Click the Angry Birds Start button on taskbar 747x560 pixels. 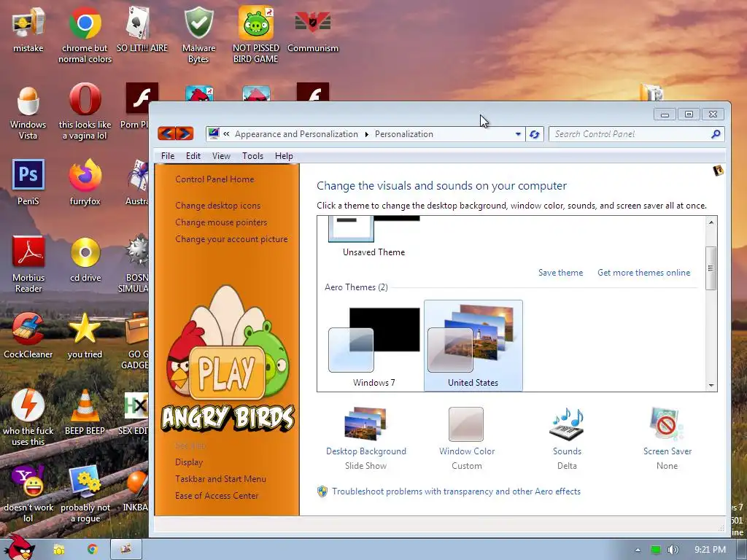19,547
